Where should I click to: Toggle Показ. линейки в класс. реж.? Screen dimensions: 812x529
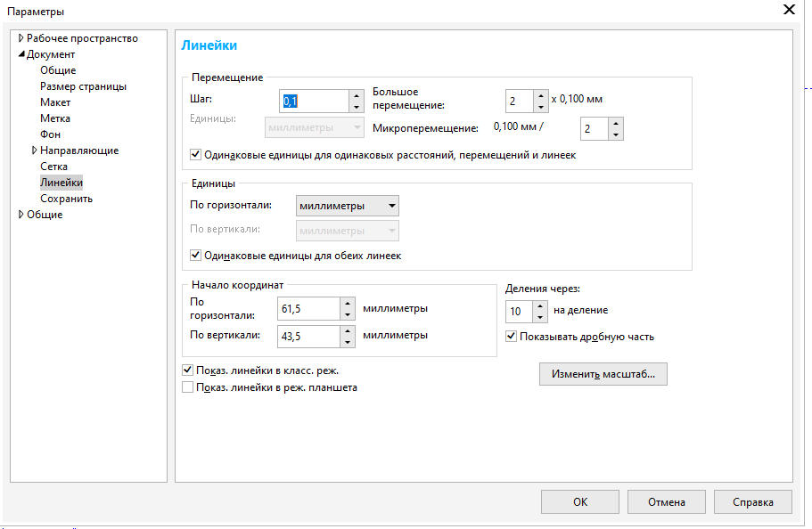click(x=187, y=370)
